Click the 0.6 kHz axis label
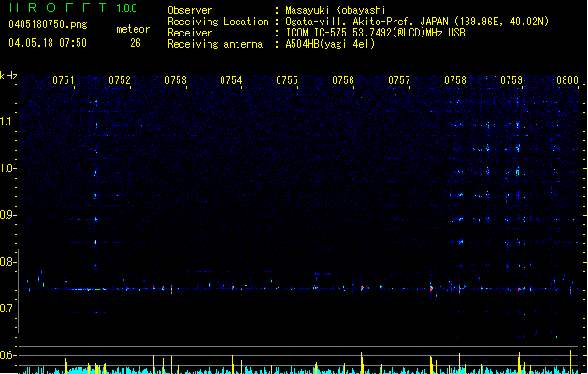Screen dimensions: 588x374 click(7, 355)
